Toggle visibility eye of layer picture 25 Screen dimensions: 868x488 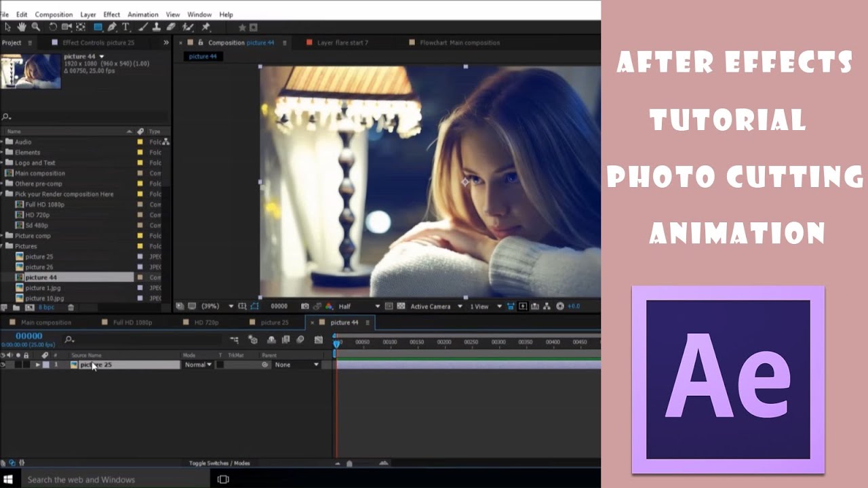click(3, 365)
